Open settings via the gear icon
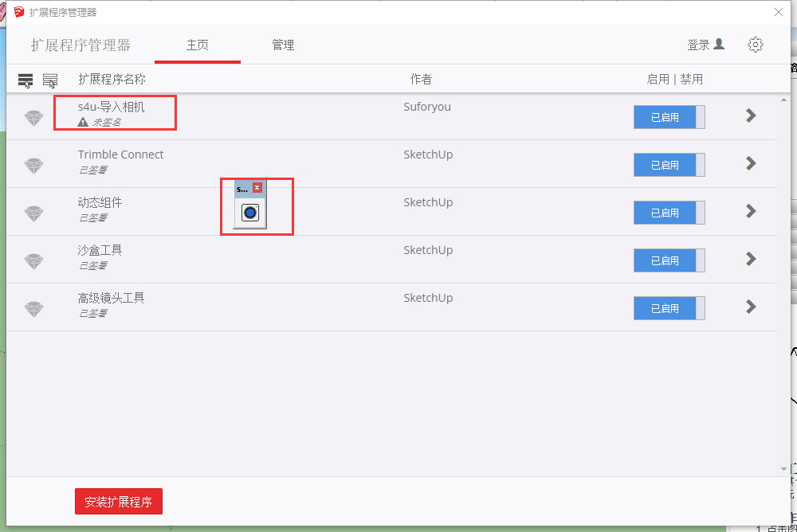 point(756,45)
